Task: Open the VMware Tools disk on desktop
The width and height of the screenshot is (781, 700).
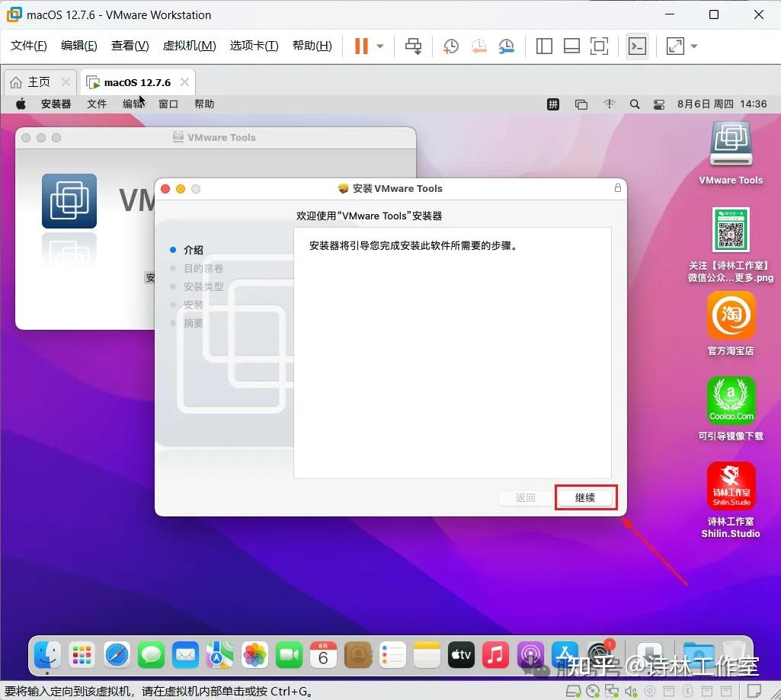Action: pyautogui.click(x=731, y=153)
